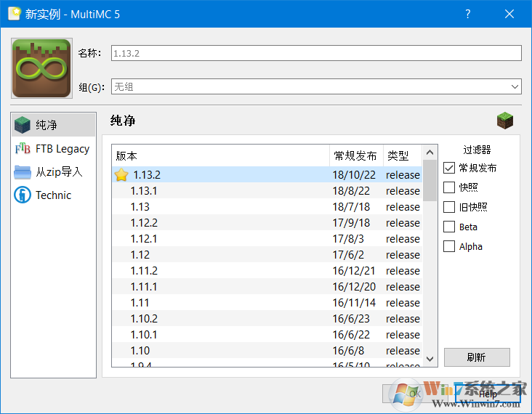Click the Help button
The width and height of the screenshot is (532, 414).
click(487, 394)
